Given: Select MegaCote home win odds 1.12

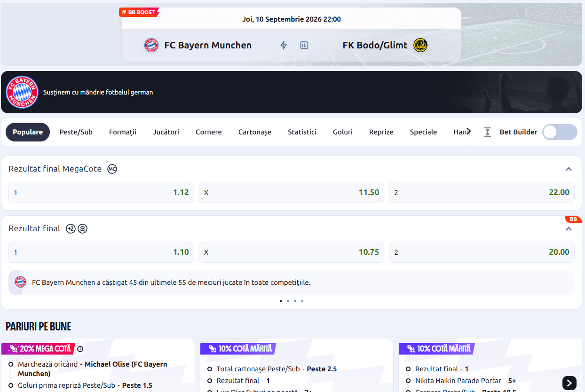Looking at the screenshot, I should pyautogui.click(x=101, y=192).
